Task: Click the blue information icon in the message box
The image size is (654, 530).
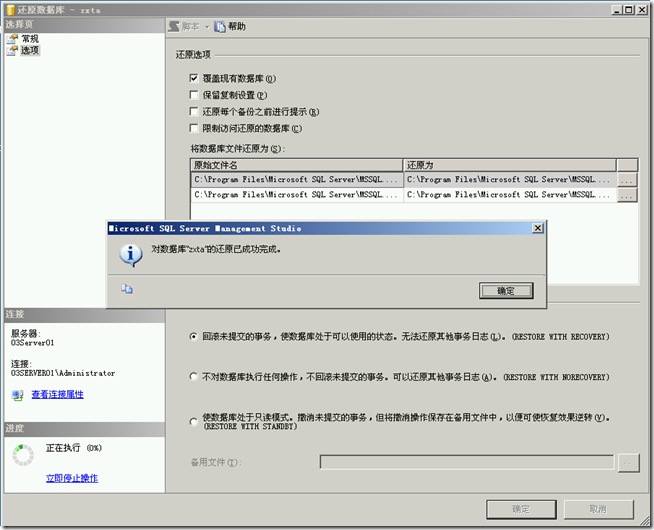Action: 131,255
